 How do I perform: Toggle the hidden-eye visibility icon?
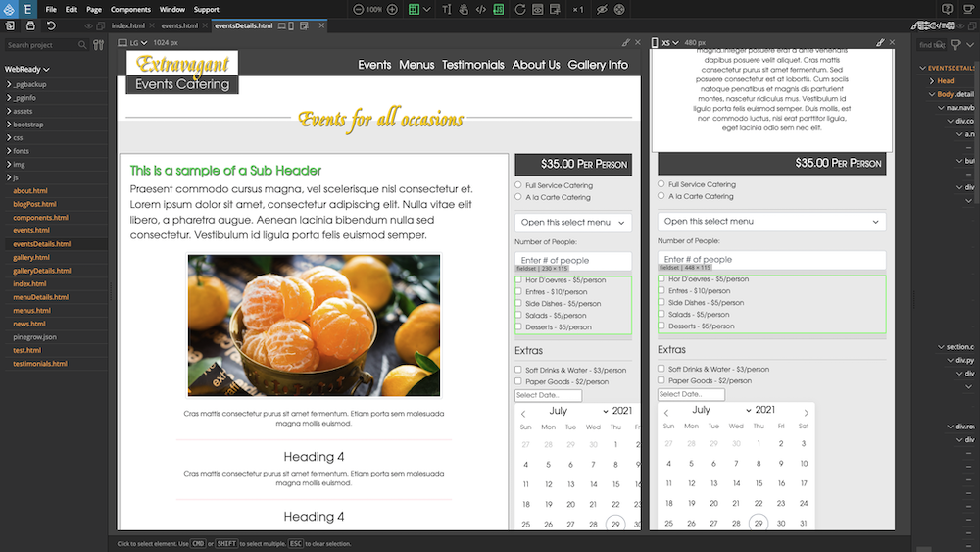point(602,9)
